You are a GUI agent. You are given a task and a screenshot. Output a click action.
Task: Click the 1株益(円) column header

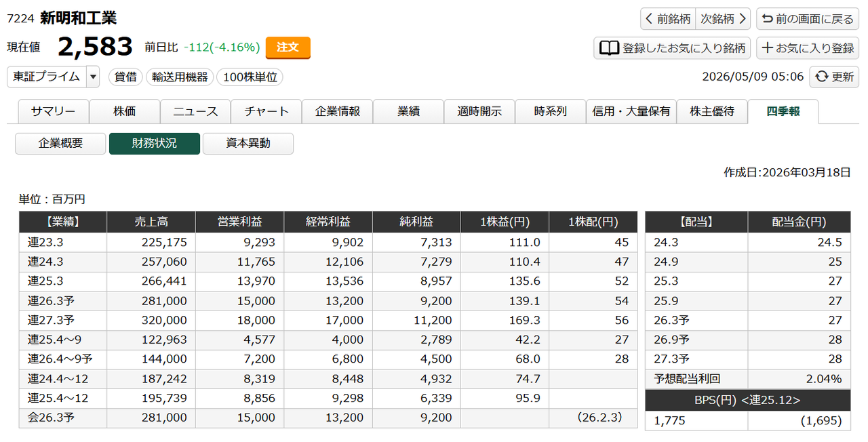pos(505,222)
